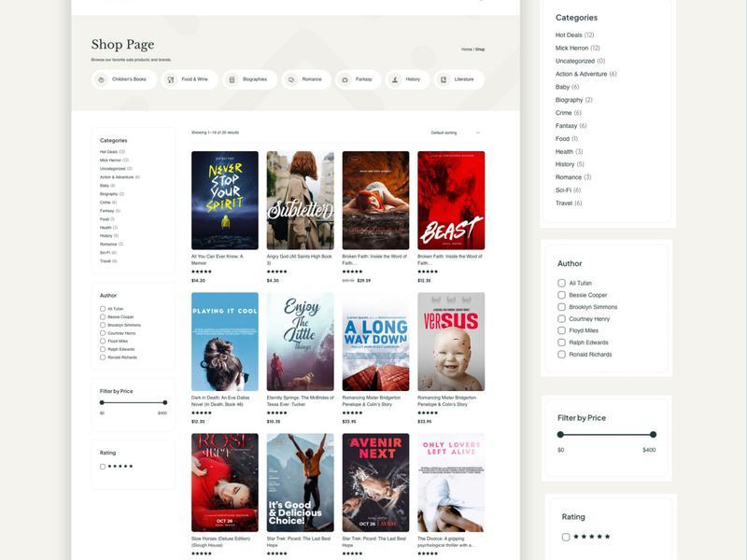Open the Default sorting dropdown
The image size is (747, 560).
tap(456, 133)
